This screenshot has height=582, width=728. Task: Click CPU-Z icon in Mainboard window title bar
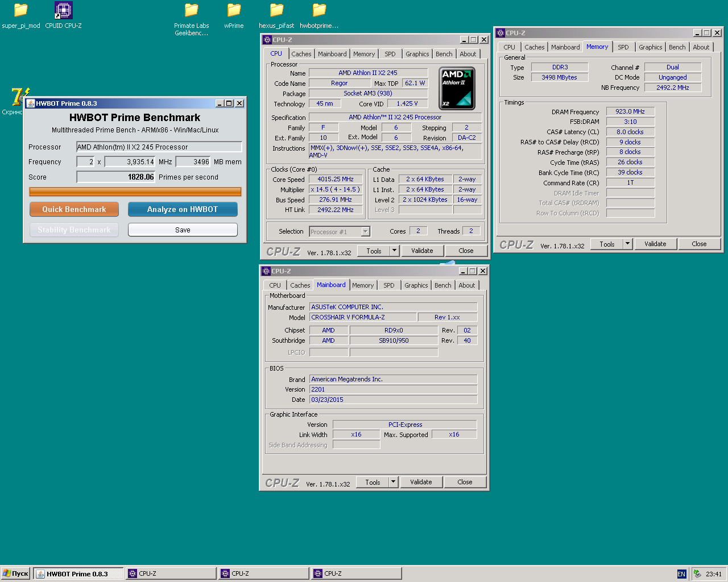266,271
